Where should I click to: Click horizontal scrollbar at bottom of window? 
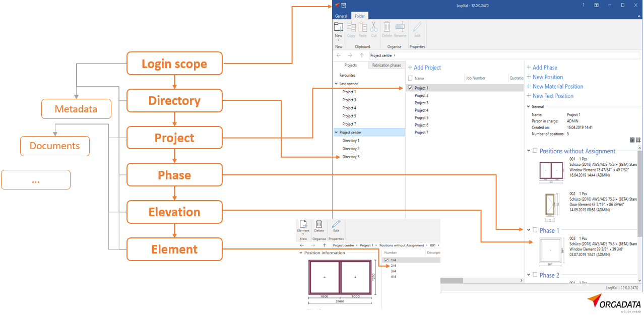pyautogui.click(x=452, y=281)
